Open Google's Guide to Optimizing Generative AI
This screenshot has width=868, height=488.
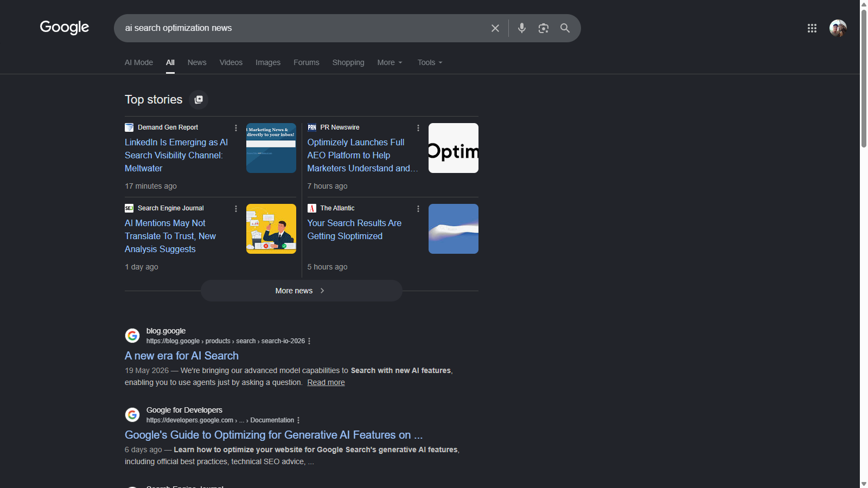pos(273,435)
